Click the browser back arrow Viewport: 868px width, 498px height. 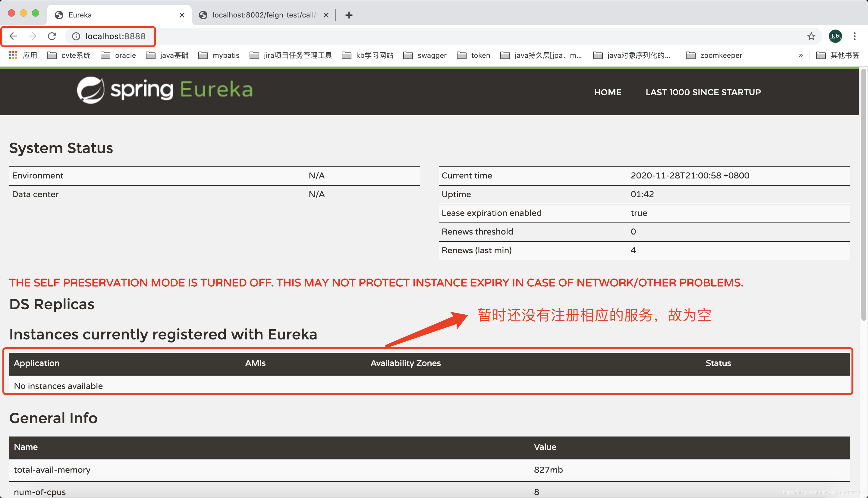coord(13,36)
